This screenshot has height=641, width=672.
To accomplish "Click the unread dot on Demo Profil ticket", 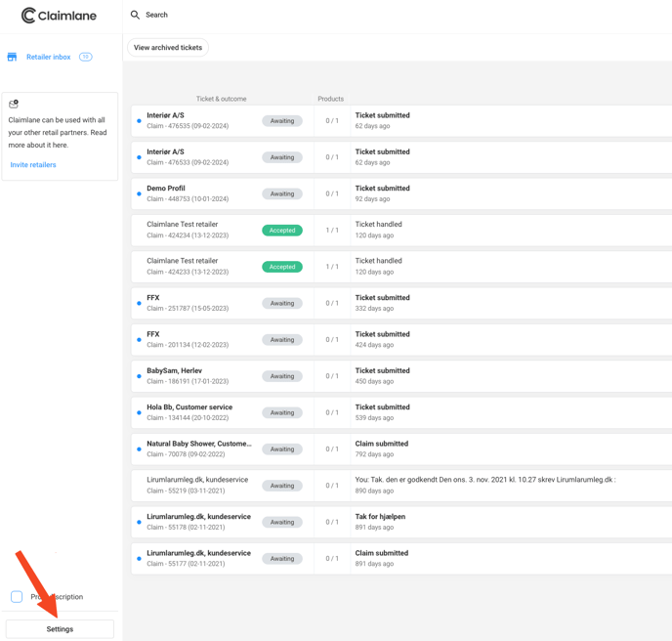I will pos(139,193).
